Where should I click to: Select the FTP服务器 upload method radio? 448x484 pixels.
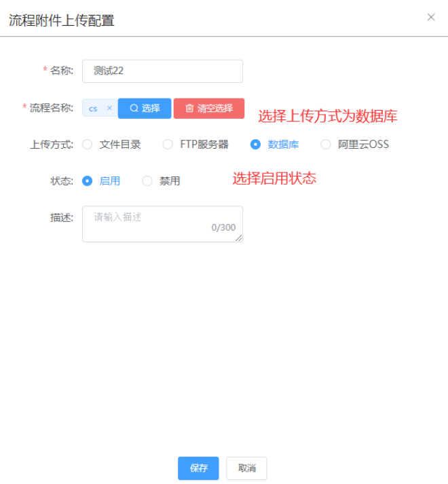coord(168,145)
